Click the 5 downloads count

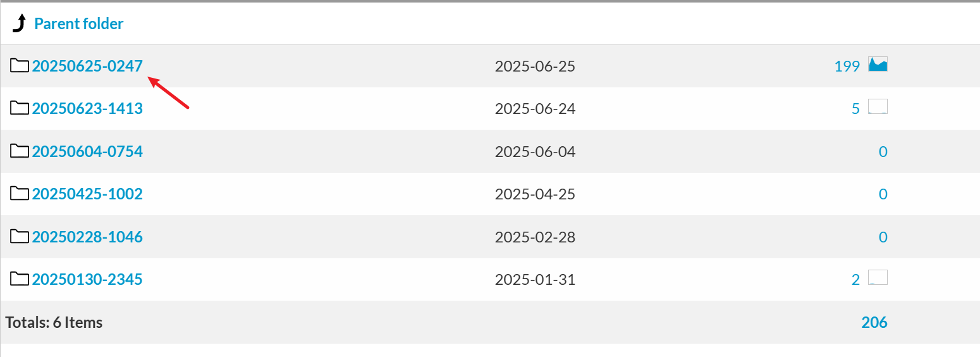[855, 109]
